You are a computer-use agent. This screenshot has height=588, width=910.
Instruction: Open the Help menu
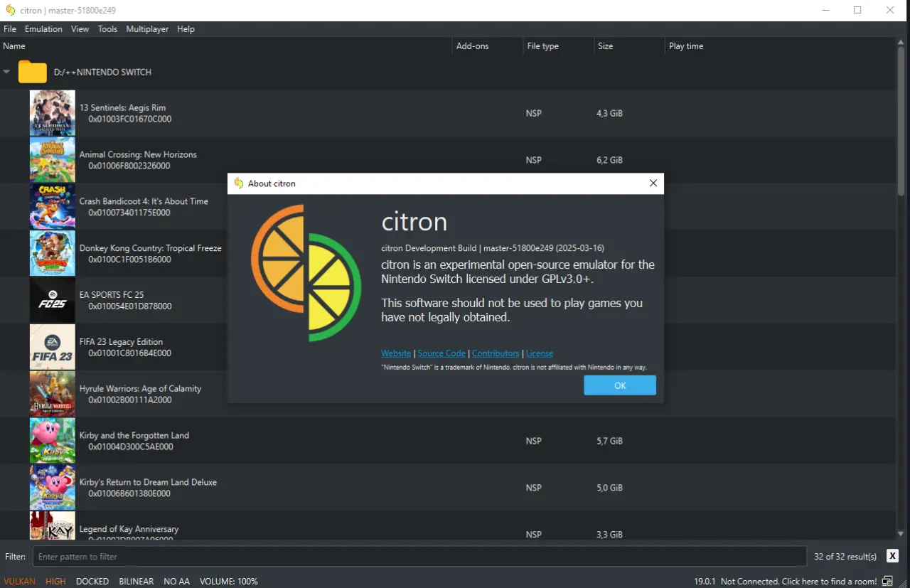[186, 29]
